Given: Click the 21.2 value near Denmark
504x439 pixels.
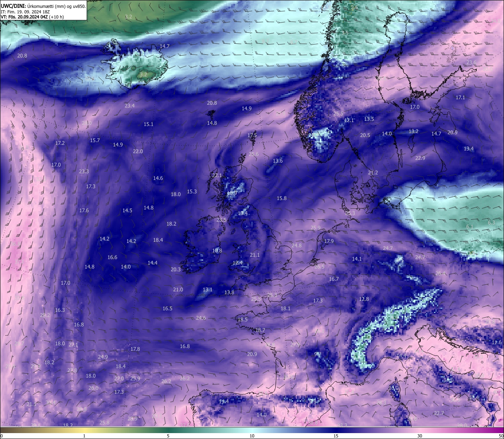Looking at the screenshot, I should (373, 172).
